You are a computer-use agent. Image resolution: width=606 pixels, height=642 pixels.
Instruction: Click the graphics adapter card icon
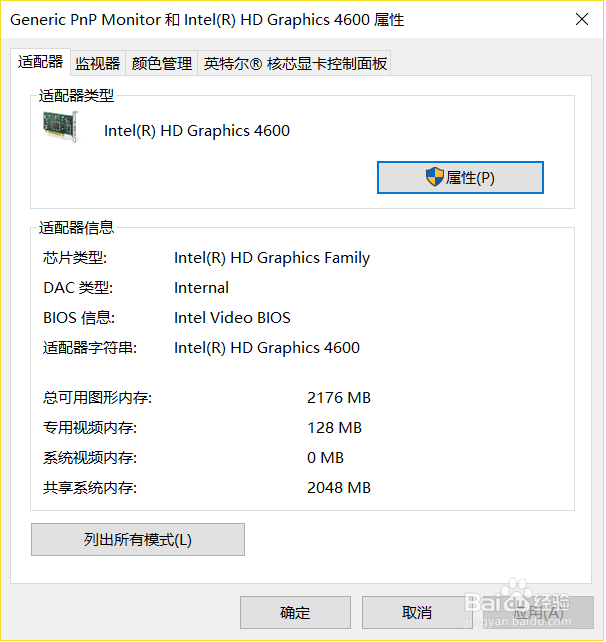[x=61, y=127]
